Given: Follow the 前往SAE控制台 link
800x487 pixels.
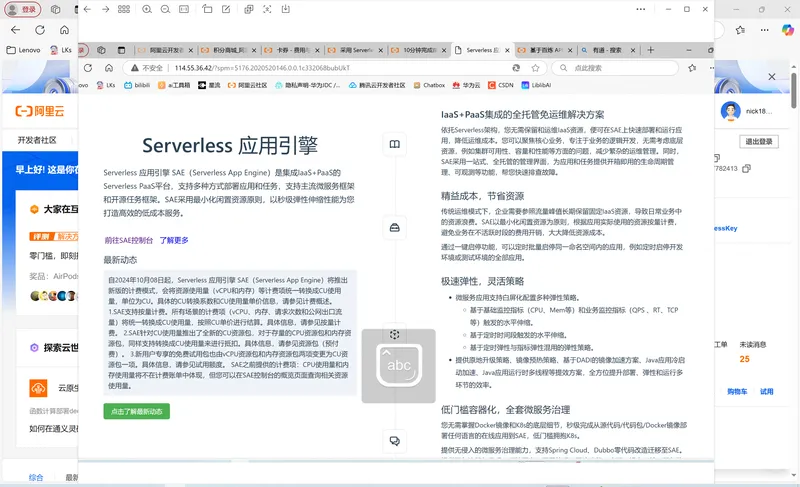Looking at the screenshot, I should (x=129, y=240).
